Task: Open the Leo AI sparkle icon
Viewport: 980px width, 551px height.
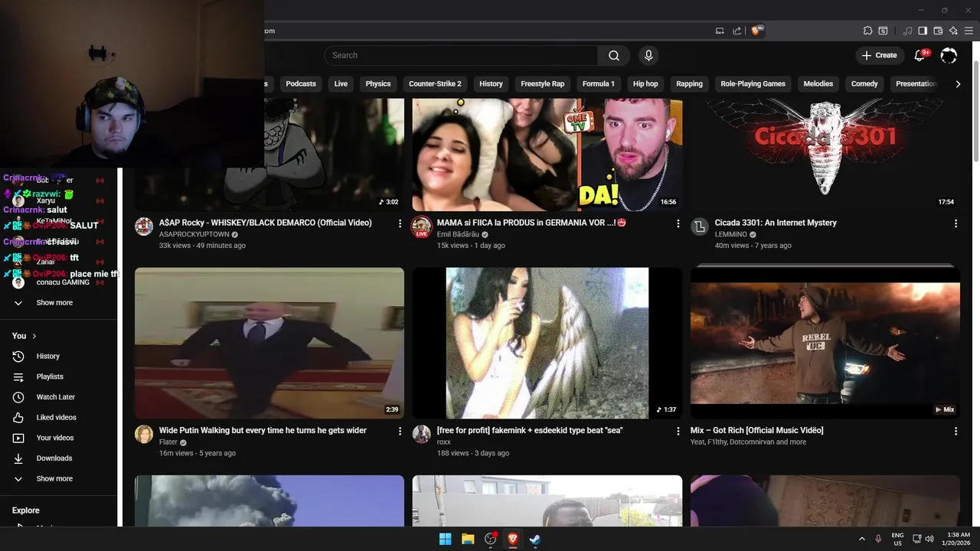Action: coord(953,31)
